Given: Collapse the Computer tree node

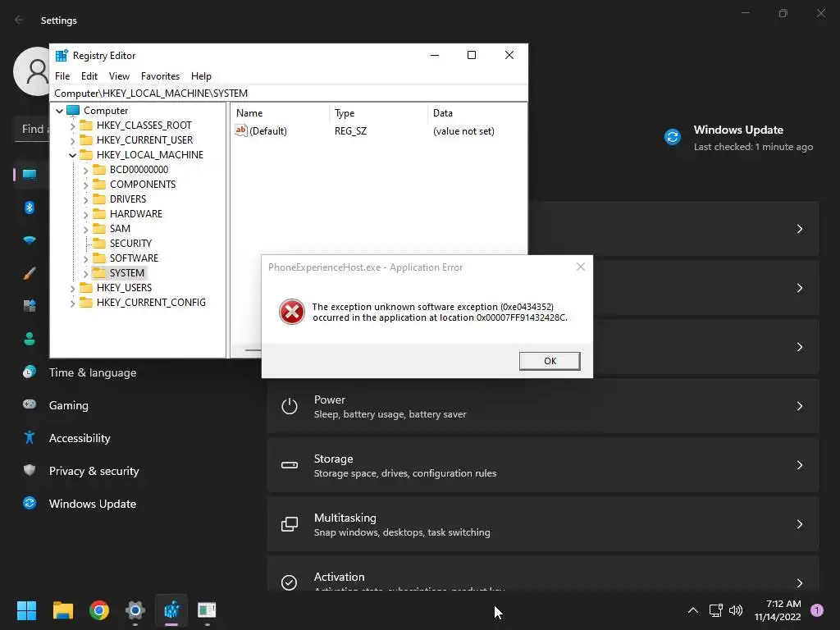Looking at the screenshot, I should (x=59, y=111).
